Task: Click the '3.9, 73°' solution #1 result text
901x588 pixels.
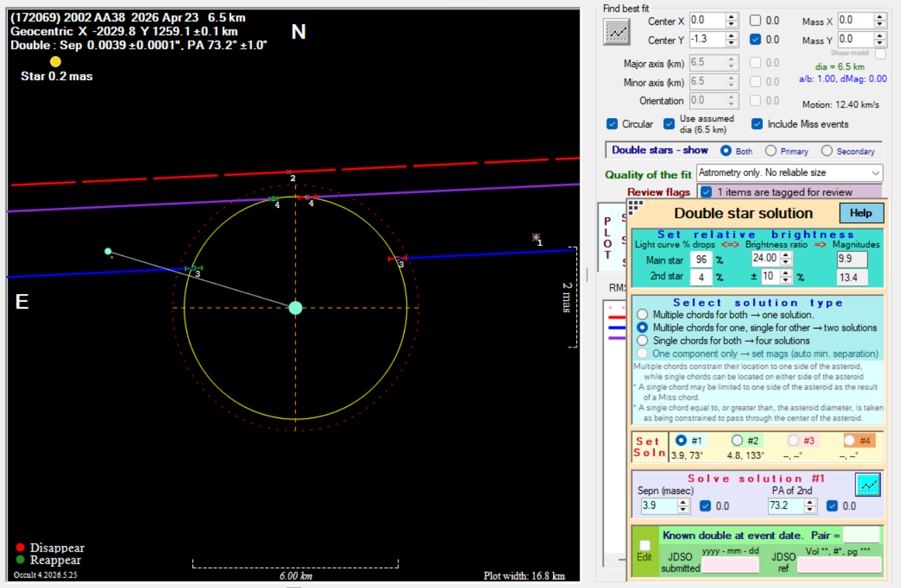Action: [x=686, y=455]
